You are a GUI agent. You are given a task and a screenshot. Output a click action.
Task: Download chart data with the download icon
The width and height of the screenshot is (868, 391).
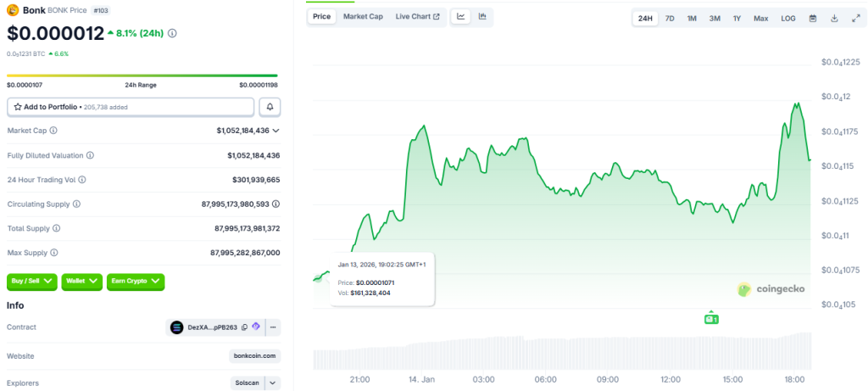[834, 18]
